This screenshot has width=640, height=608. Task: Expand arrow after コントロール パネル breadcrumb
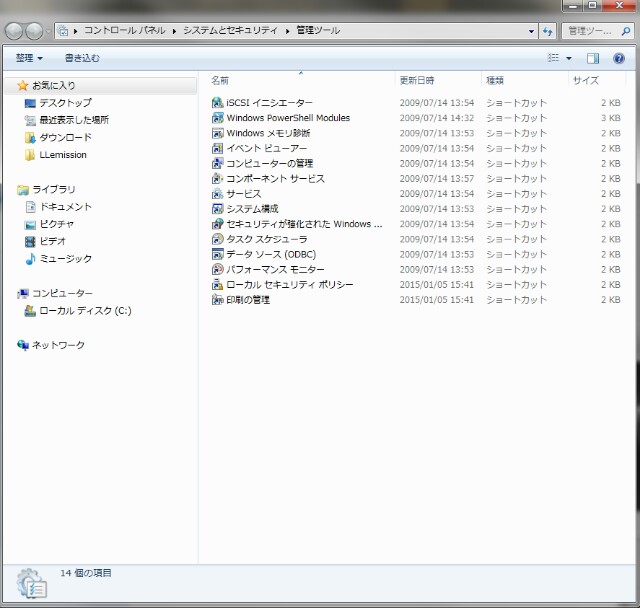(174, 31)
